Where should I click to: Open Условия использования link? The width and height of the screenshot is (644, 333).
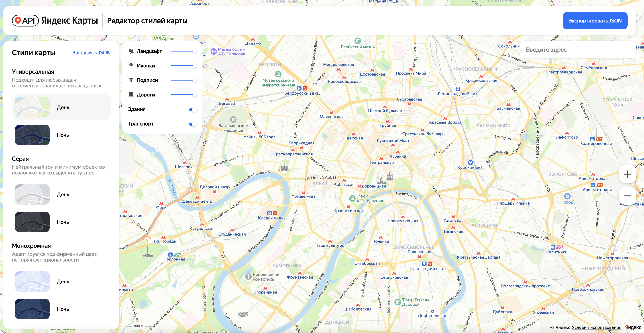coord(596,328)
